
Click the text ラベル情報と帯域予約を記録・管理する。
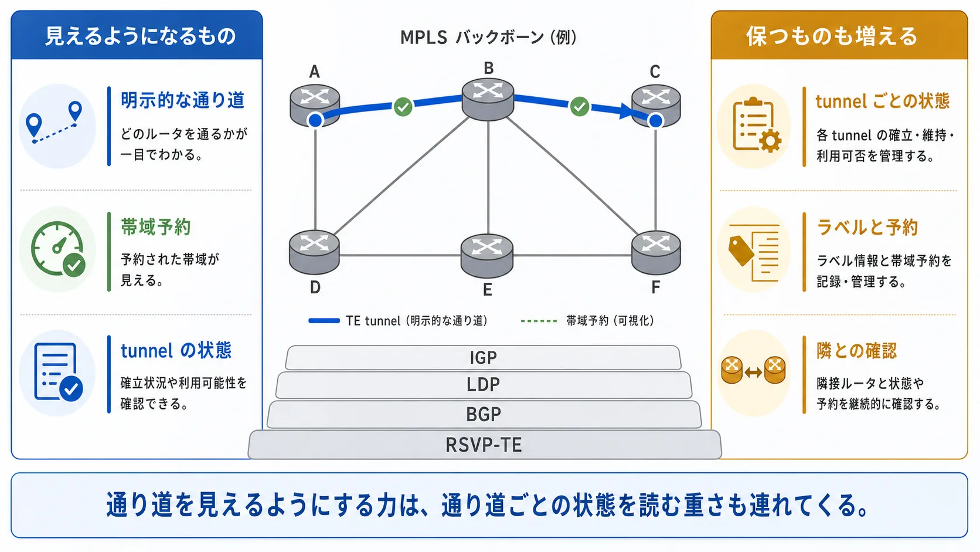pyautogui.click(x=884, y=271)
